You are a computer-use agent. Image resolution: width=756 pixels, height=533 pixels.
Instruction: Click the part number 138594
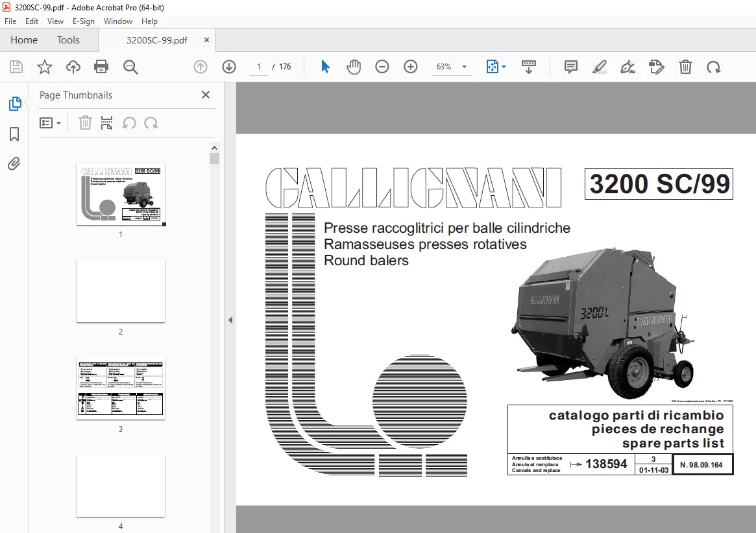click(x=606, y=464)
